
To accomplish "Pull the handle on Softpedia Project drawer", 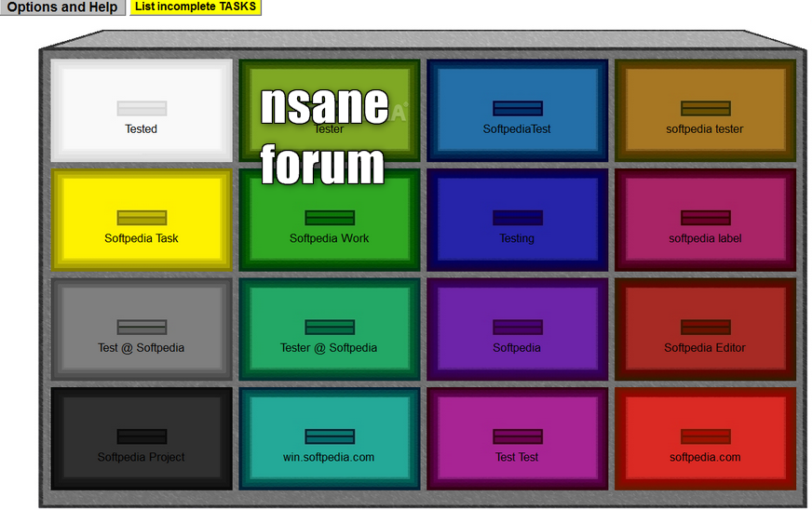I will 142,436.
